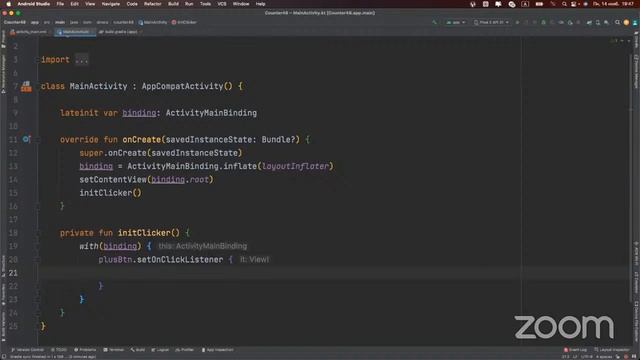Open the Terminal tool window

[114, 350]
